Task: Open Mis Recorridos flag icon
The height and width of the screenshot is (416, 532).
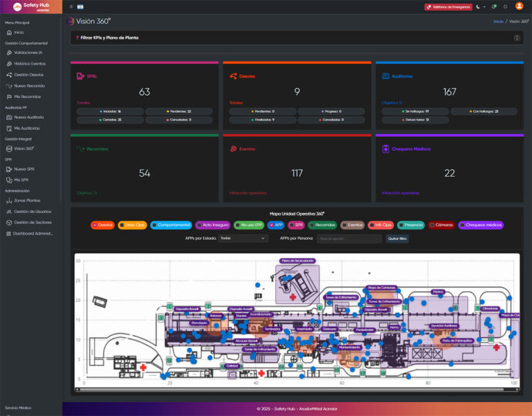Action: tap(8, 96)
